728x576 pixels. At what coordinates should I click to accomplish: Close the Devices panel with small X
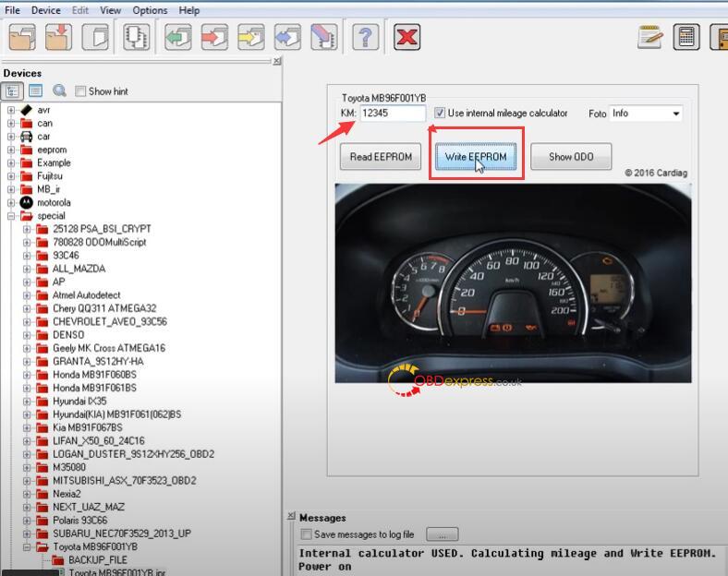(x=277, y=61)
